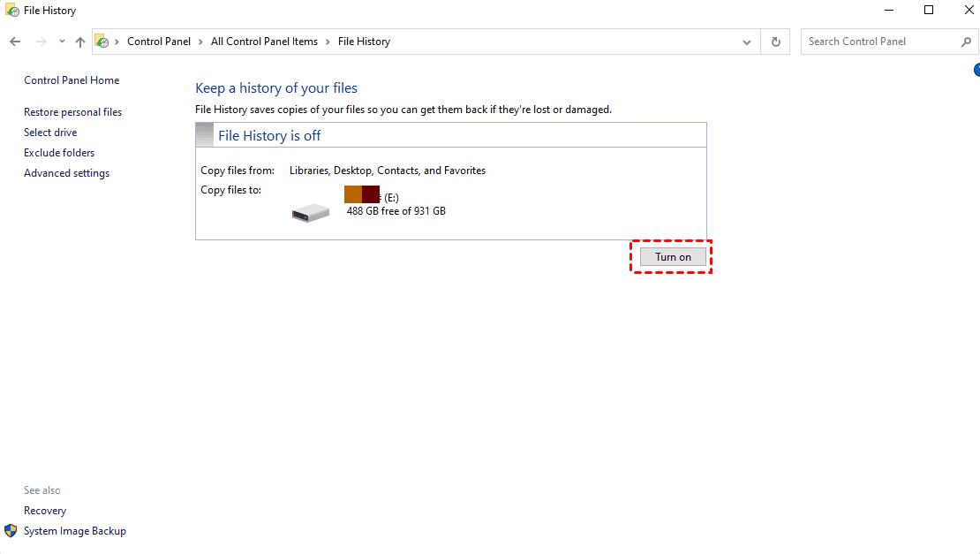Open the Exclude folders link
This screenshot has height=554, width=980.
click(59, 153)
